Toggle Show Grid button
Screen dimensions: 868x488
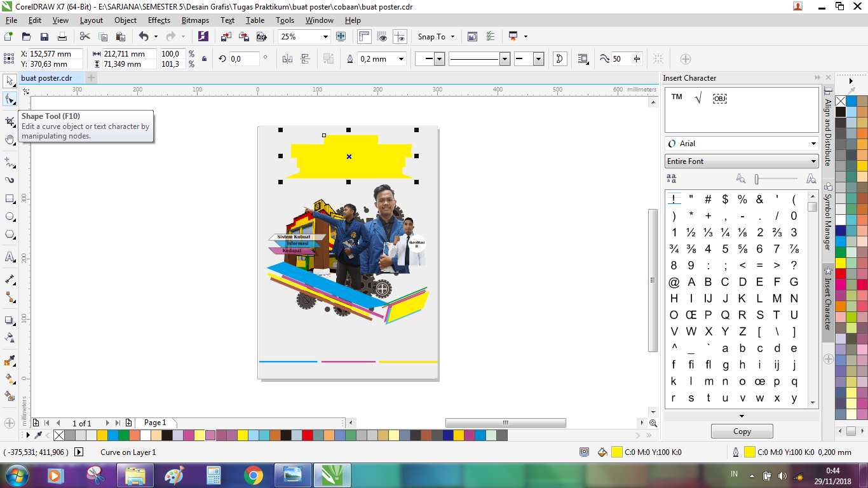(382, 37)
